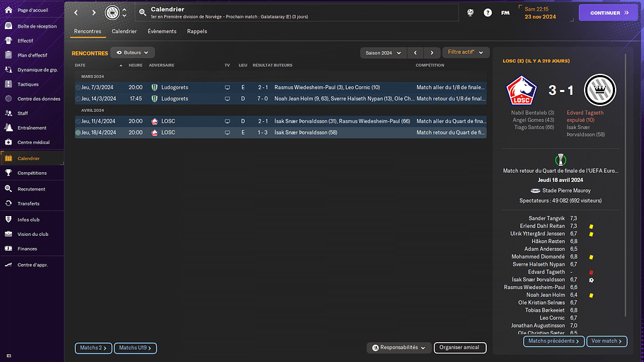644x362 pixels.
Task: Open Page d'accueil home icon
Action: coord(8,10)
